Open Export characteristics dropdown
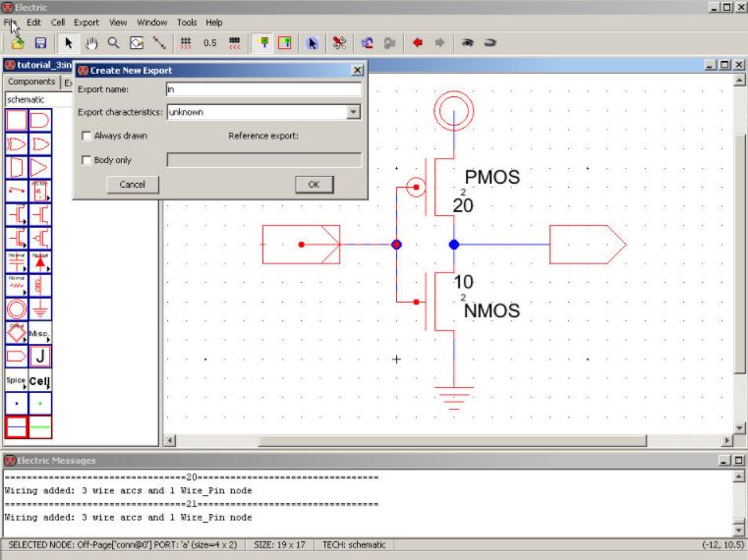 pos(354,112)
